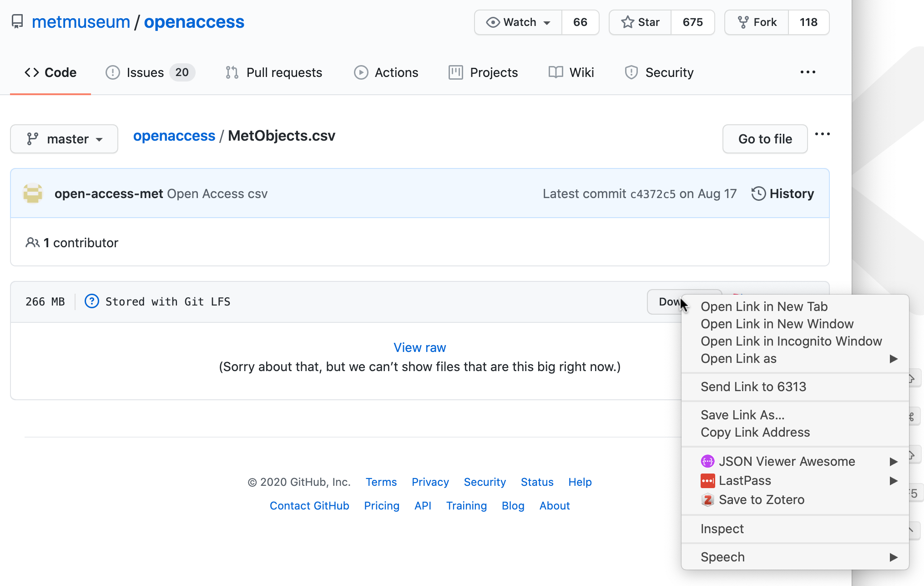Click the JSON Viewer Awesome purple icon
Viewport: 924px width, 586px height.
tap(707, 461)
